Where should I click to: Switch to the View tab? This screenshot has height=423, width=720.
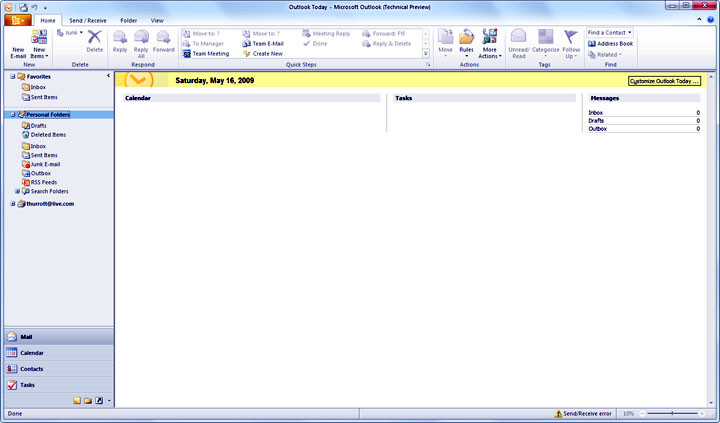click(157, 21)
